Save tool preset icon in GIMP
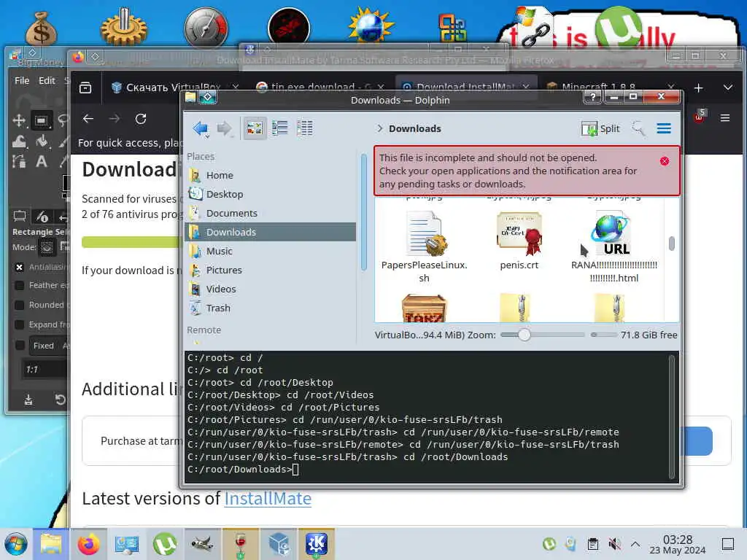Screen dimensions: 747x560 (28, 400)
